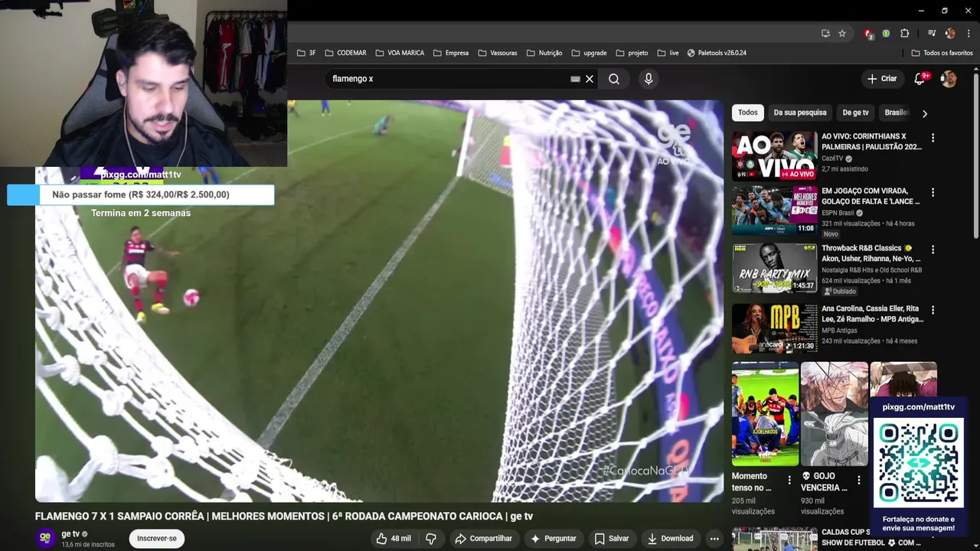Open the Momento tenso short thumbnail

(765, 414)
